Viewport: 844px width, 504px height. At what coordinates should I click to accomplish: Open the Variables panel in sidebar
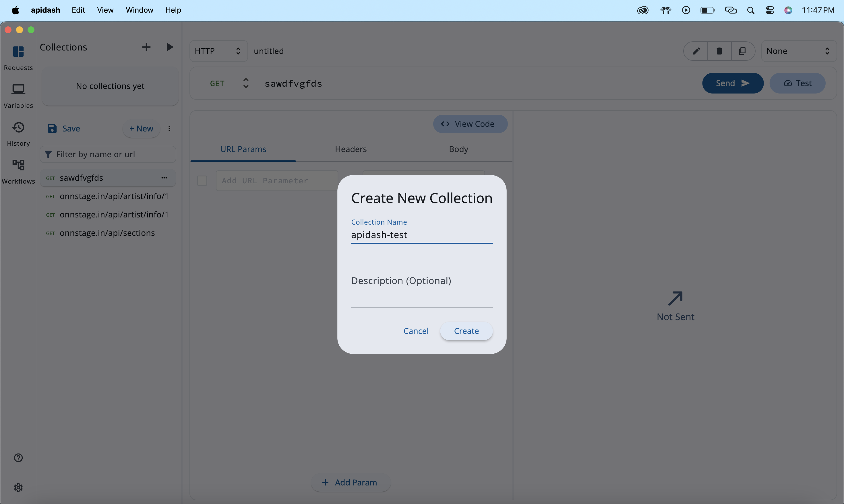pyautogui.click(x=18, y=96)
